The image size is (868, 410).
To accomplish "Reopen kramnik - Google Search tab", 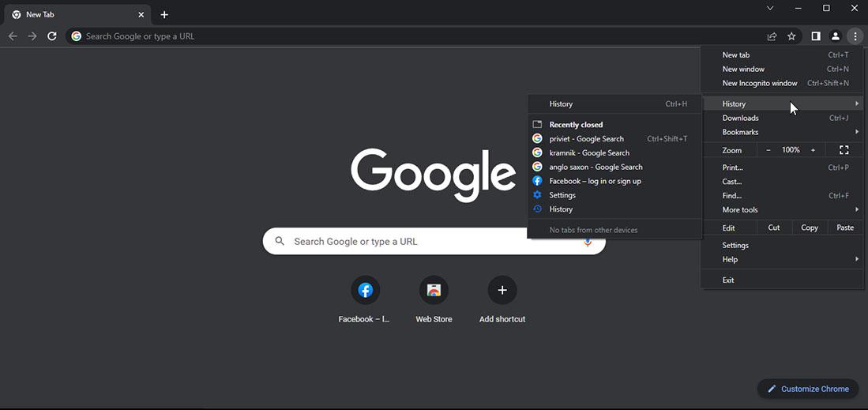I will 614,152.
